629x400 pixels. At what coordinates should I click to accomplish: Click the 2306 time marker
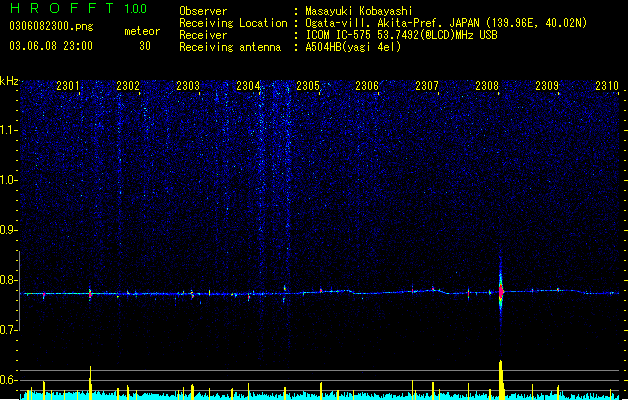pyautogui.click(x=367, y=86)
